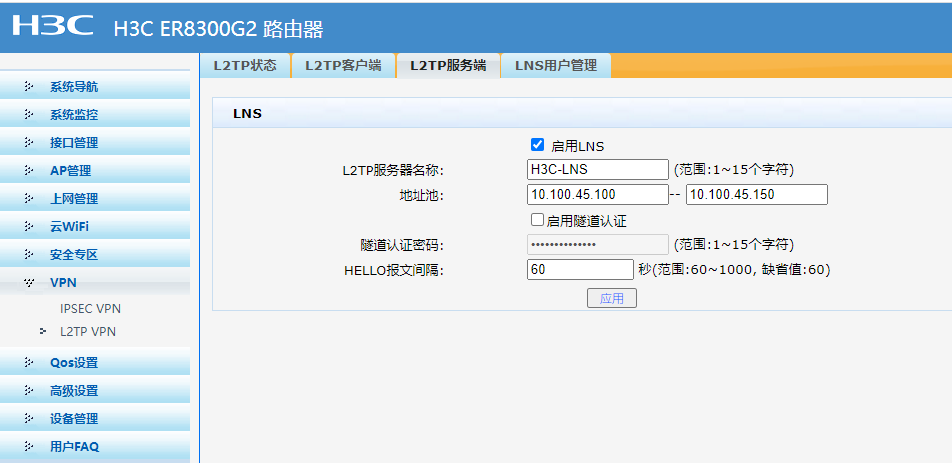Image resolution: width=952 pixels, height=463 pixels.
Task: Click the L2TP服务器名称: label
Action: coord(393,171)
